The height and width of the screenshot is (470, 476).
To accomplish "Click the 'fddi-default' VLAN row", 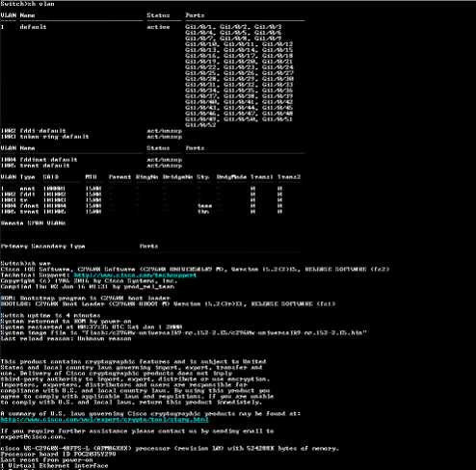I will pyautogui.click(x=92, y=131).
